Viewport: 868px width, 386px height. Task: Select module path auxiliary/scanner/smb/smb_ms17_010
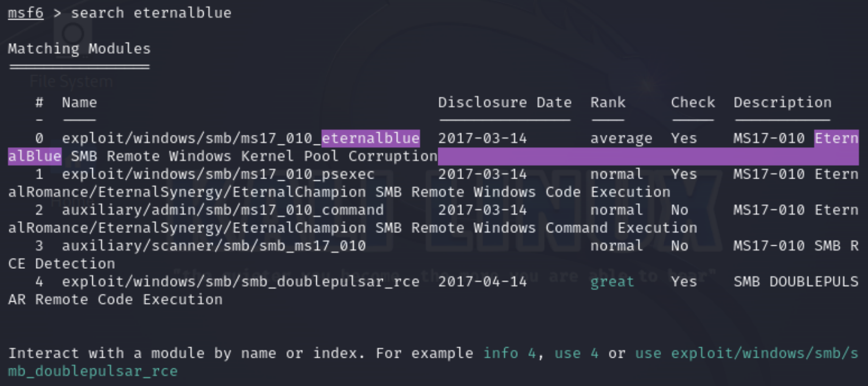[x=214, y=246]
